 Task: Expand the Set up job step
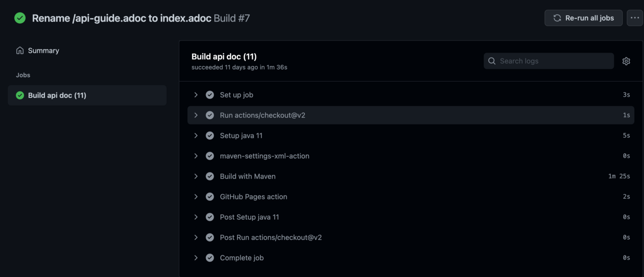[196, 95]
